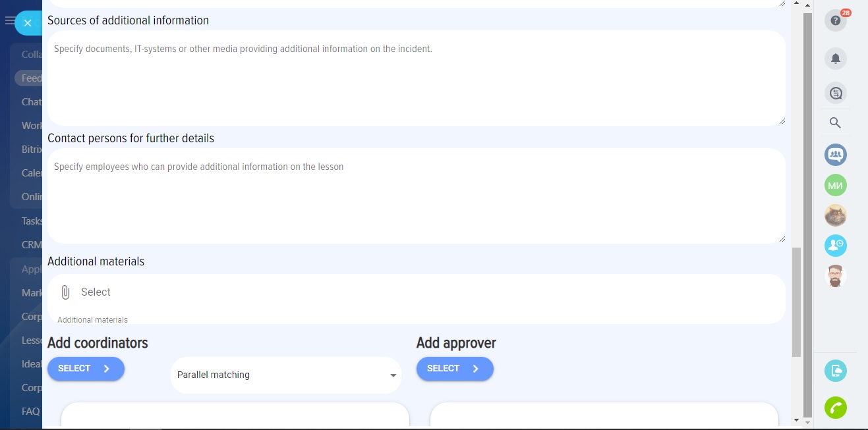The width and height of the screenshot is (868, 430).
Task: Open the FAQ item in left menu
Action: [30, 412]
